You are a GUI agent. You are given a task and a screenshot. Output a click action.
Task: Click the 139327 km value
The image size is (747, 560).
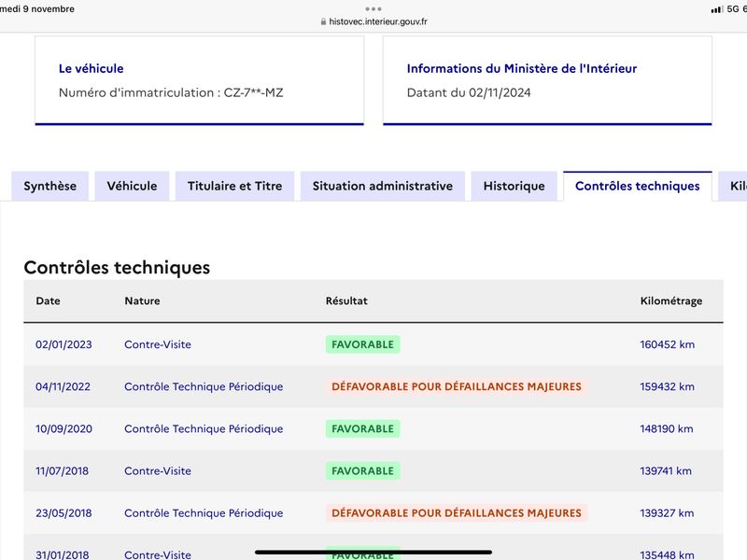coord(667,512)
